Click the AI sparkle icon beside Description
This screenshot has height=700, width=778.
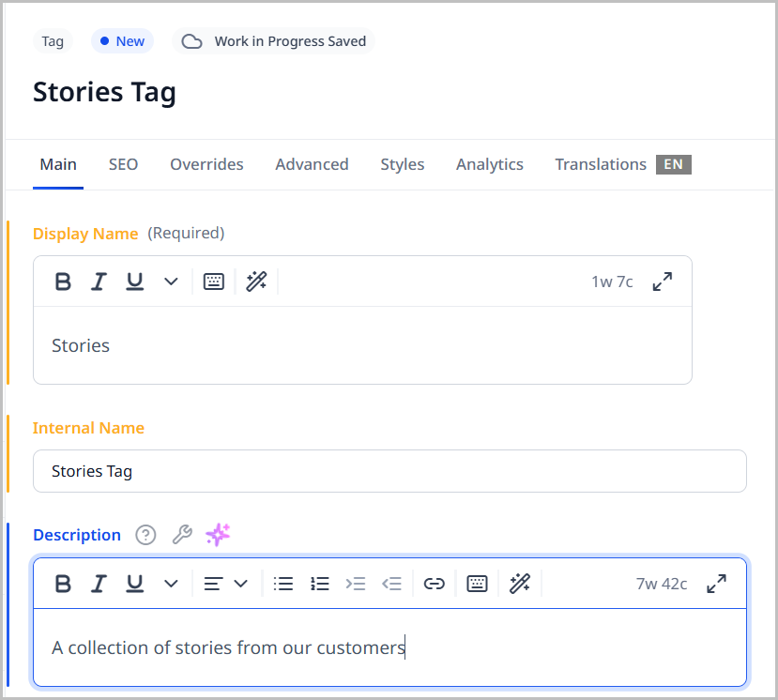pos(218,535)
